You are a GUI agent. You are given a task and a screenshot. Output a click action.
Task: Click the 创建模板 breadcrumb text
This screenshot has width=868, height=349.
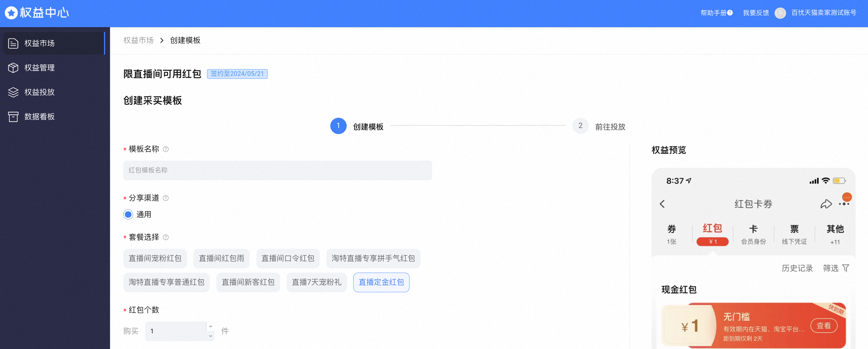185,40
